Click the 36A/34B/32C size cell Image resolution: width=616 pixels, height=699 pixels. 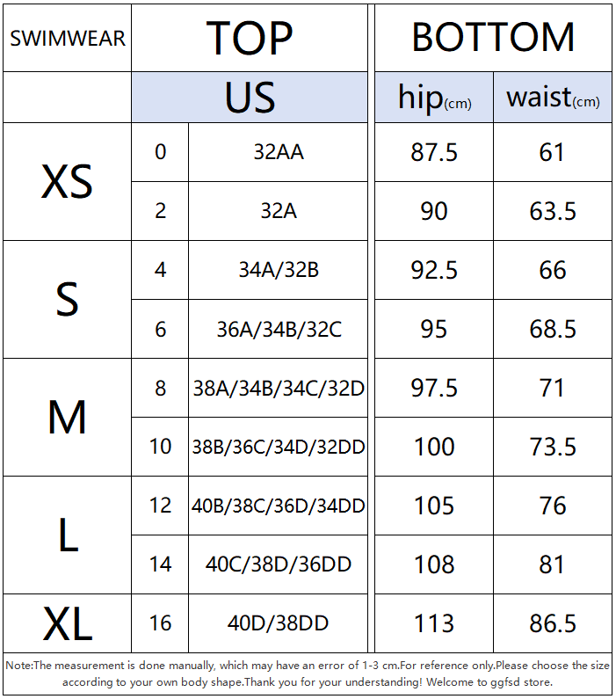pos(278,329)
